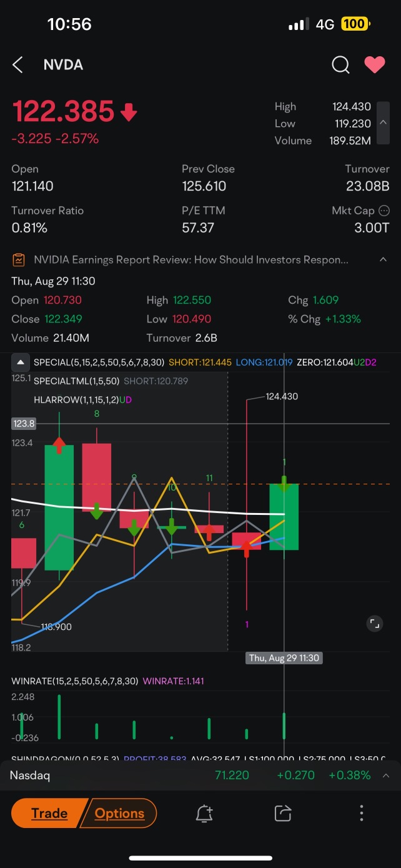Screen dimensions: 401x868
Task: Tap the scroll handle beside High/Low stats
Action: click(x=384, y=122)
